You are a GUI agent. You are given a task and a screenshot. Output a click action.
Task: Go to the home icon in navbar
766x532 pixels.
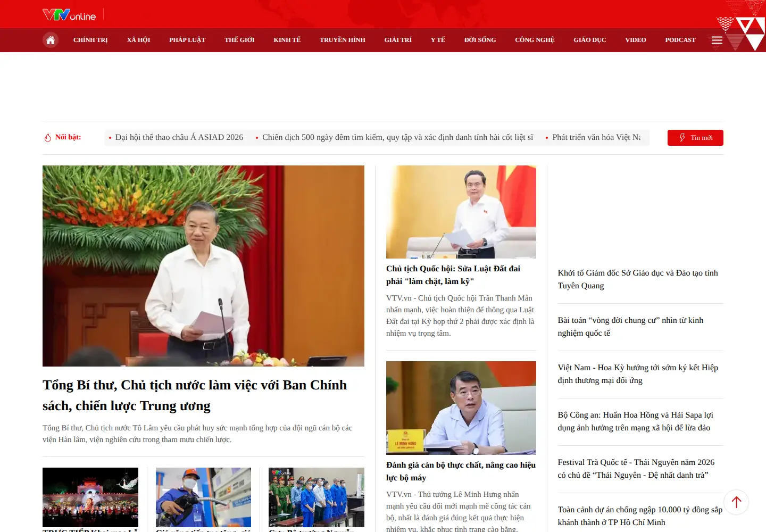coord(51,40)
